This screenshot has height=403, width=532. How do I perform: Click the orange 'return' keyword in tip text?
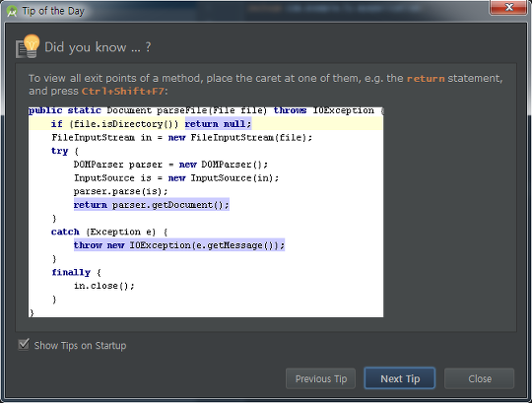(x=426, y=79)
